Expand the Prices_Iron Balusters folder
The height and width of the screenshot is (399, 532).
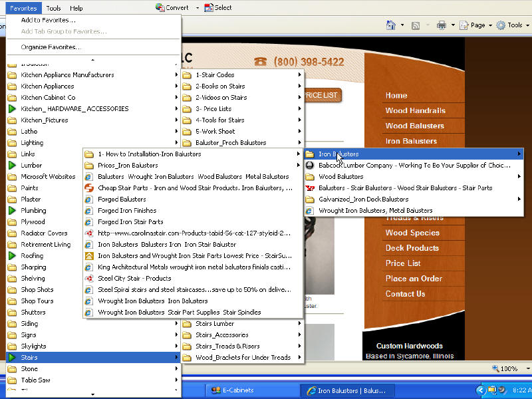point(128,166)
